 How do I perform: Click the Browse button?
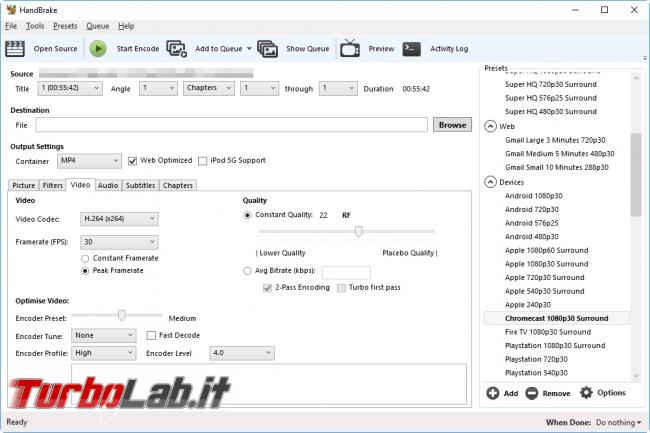tap(452, 125)
